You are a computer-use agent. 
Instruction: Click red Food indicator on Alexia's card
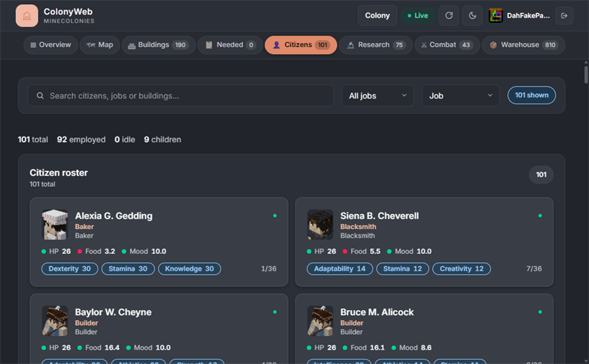[x=80, y=251]
